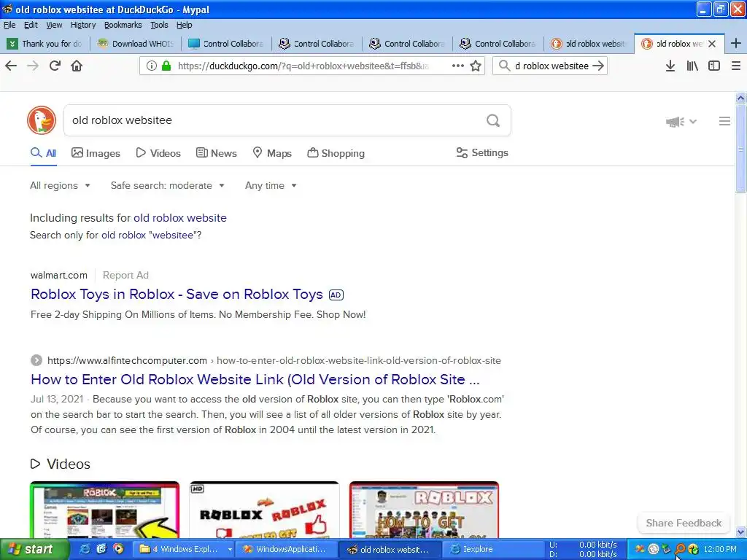Click the toolbar search magnifier icon

coord(504,66)
